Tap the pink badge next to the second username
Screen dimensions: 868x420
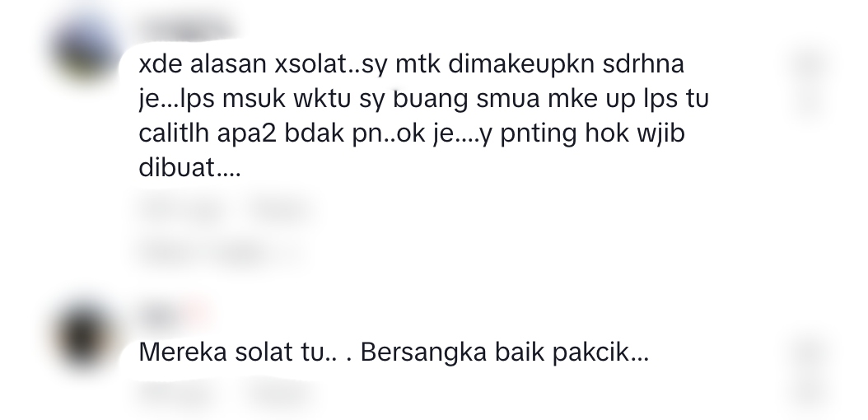pyautogui.click(x=195, y=315)
